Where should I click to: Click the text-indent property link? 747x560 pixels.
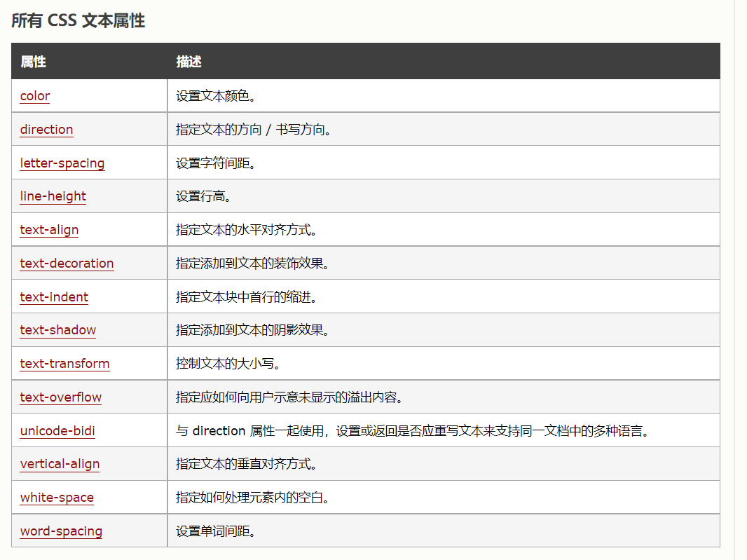pyautogui.click(x=54, y=297)
